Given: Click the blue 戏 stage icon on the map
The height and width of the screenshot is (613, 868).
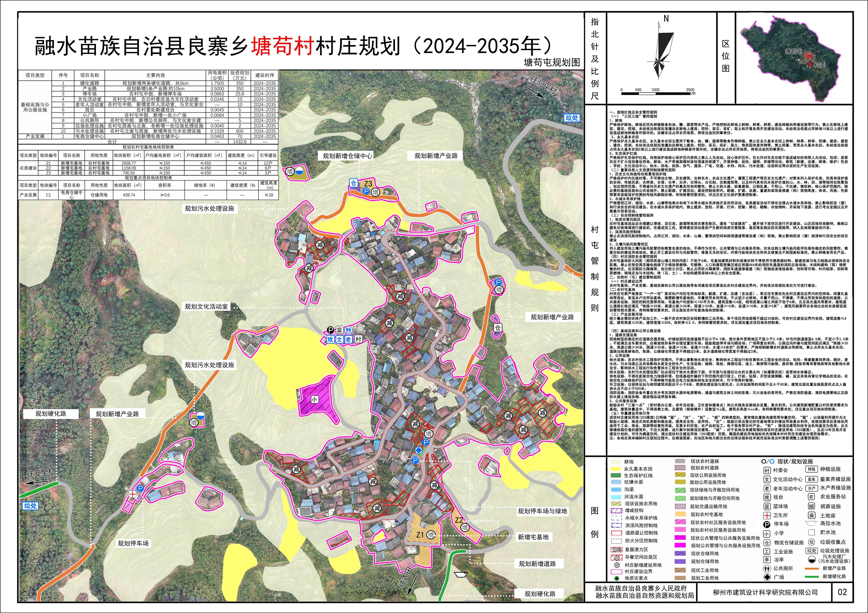Looking at the screenshot, I should tap(330, 339).
